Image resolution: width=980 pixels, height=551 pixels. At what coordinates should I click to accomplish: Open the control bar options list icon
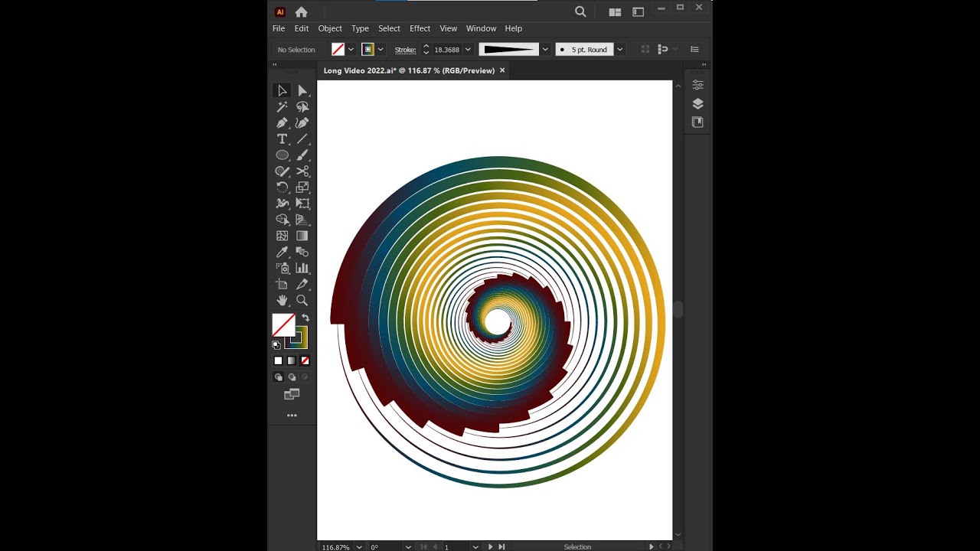(x=694, y=50)
